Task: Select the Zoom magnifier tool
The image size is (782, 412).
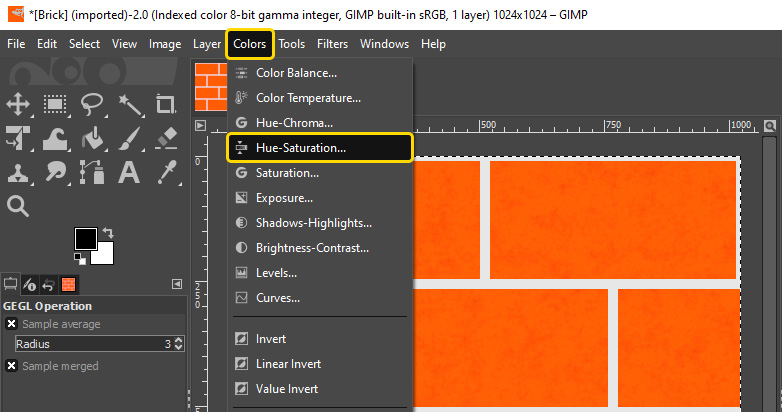Action: click(18, 206)
